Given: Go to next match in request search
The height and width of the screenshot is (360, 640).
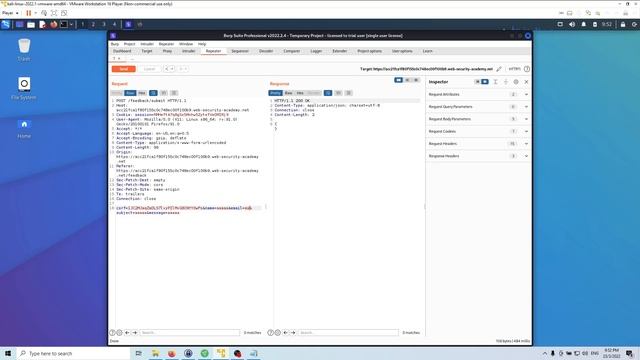Looking at the screenshot, I should pos(135,333).
